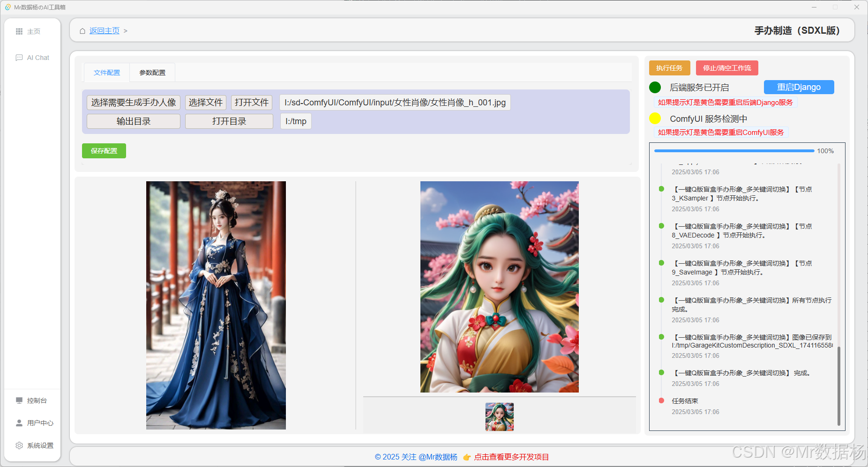Switch to 参数配置 tab
This screenshot has width=868, height=467.
point(152,73)
